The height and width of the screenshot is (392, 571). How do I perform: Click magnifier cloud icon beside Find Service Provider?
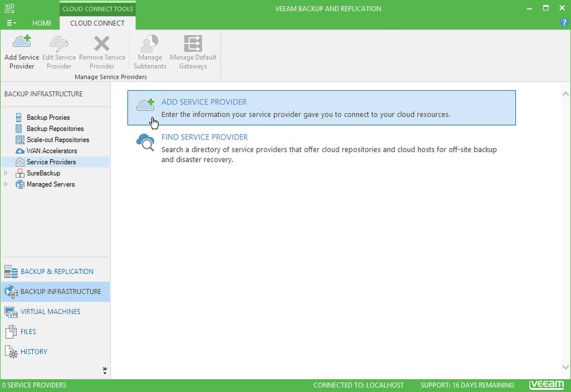(146, 142)
